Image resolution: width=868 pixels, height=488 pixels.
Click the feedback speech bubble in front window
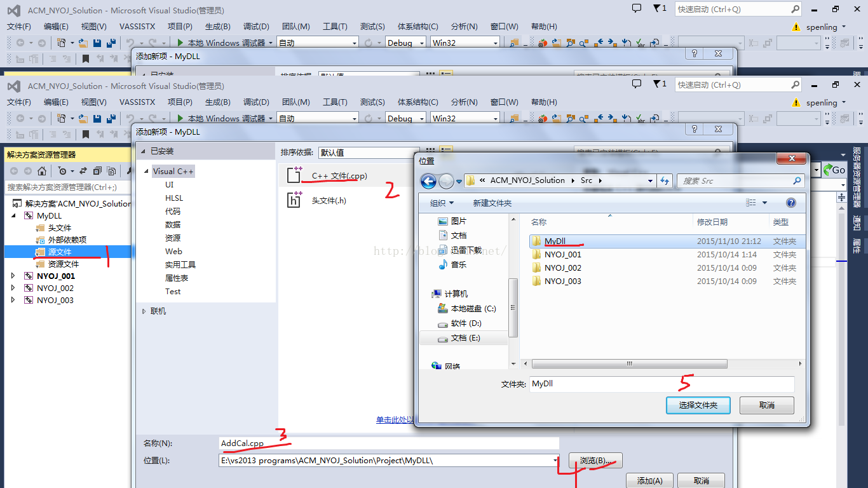point(637,84)
